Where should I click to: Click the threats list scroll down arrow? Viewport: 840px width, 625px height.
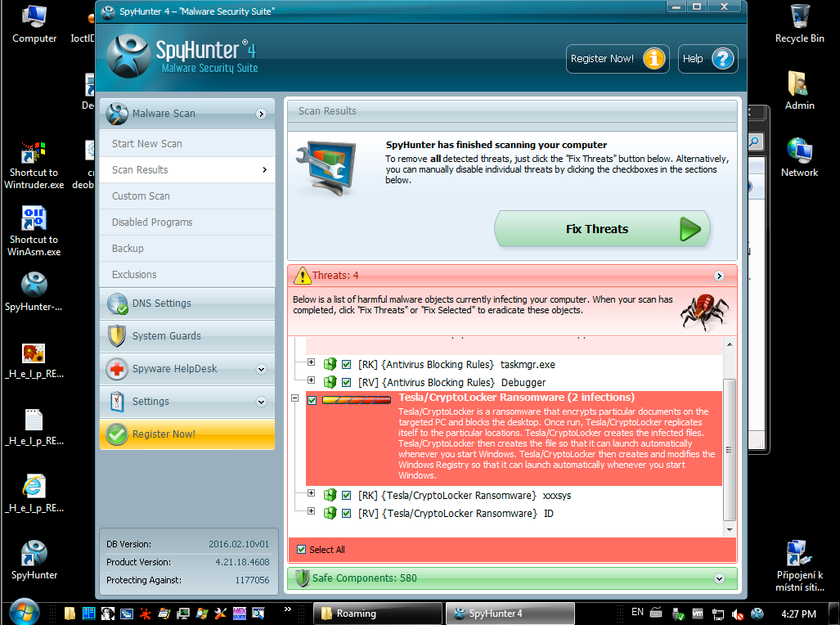(729, 529)
